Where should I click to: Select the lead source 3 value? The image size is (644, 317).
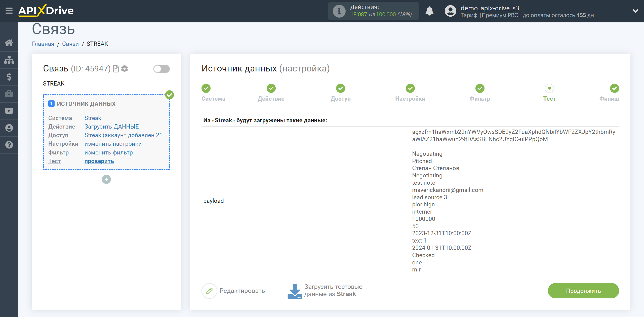pyautogui.click(x=429, y=197)
